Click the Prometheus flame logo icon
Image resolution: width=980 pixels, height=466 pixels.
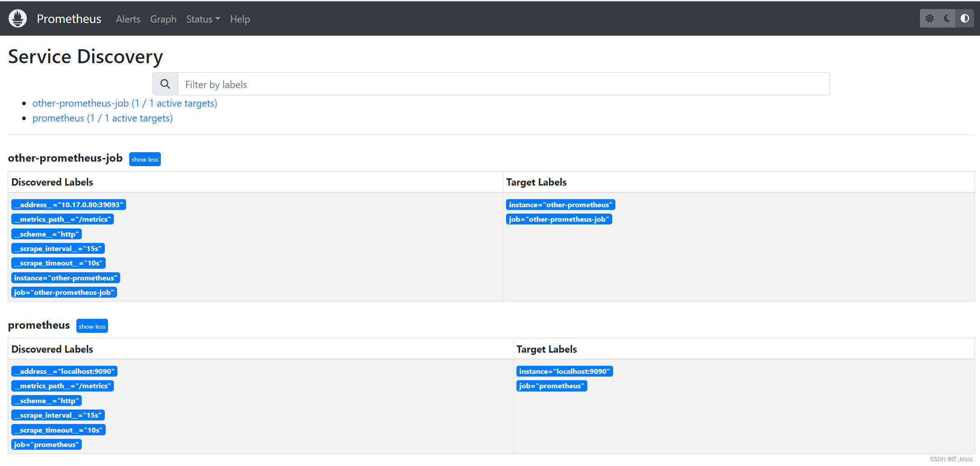point(18,19)
